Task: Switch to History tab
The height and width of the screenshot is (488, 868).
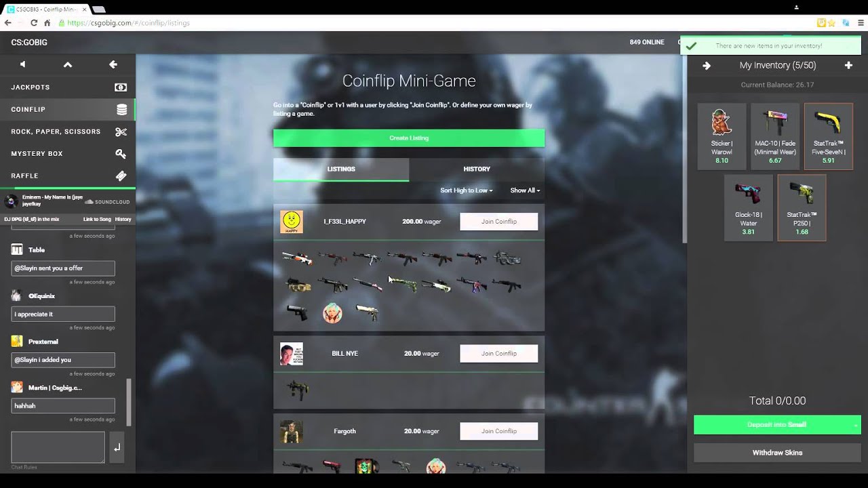Action: click(x=477, y=169)
